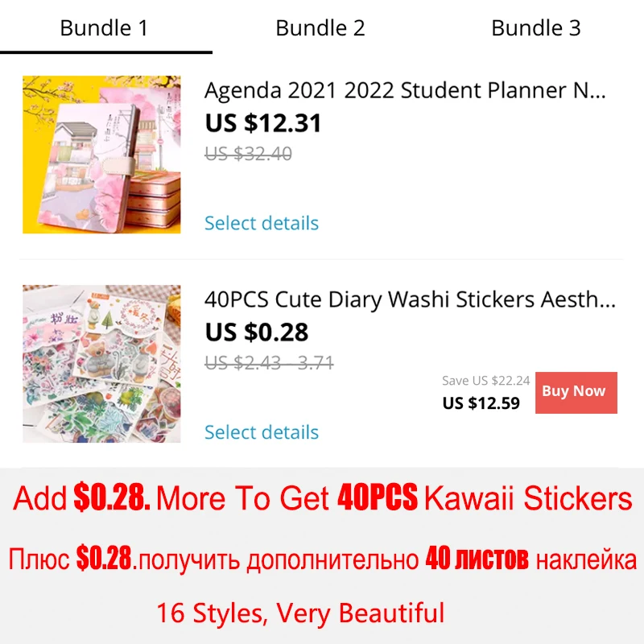
Task: Click the Russian Плюс $0.28 promo line
Action: (x=323, y=559)
